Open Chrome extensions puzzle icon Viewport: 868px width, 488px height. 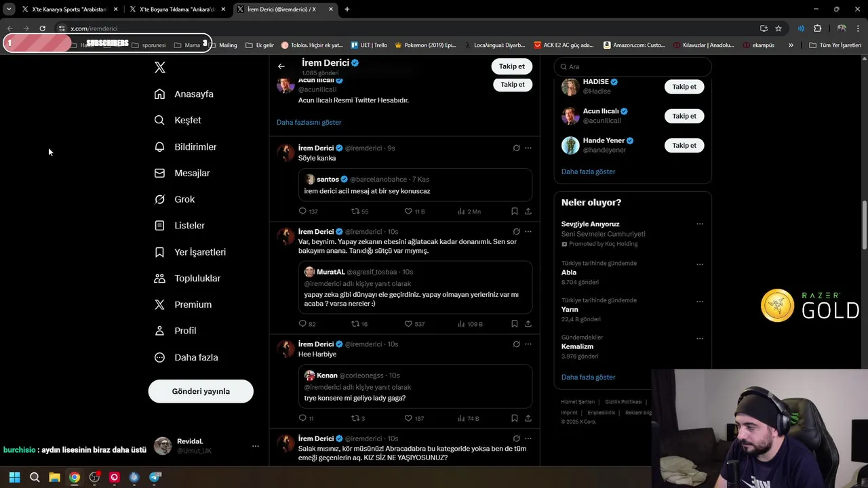817,28
